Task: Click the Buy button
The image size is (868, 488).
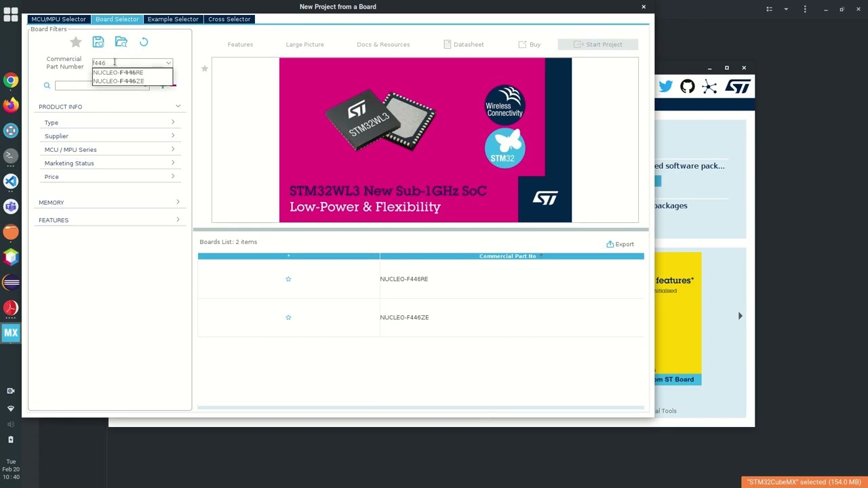Action: tap(530, 45)
